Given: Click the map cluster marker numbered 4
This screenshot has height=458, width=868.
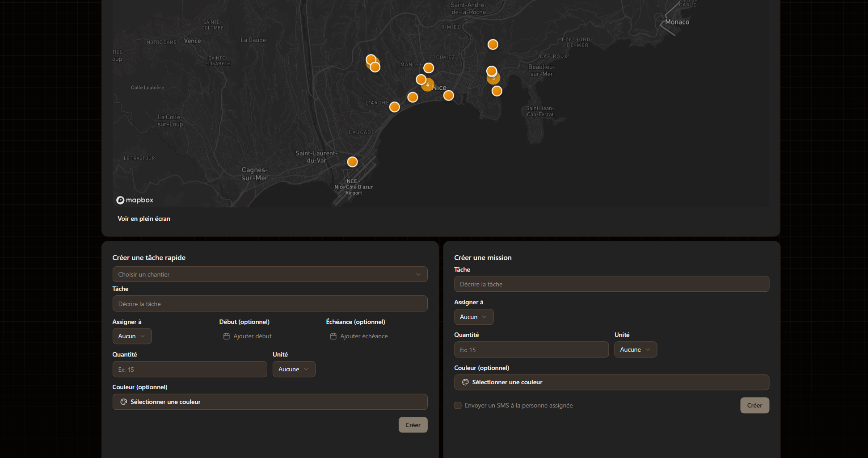Looking at the screenshot, I should coord(428,84).
